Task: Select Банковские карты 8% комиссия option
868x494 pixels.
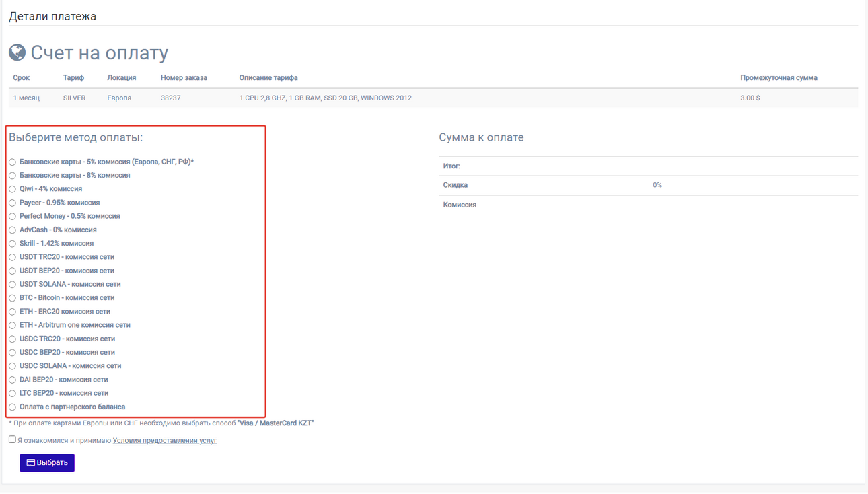Action: (12, 176)
